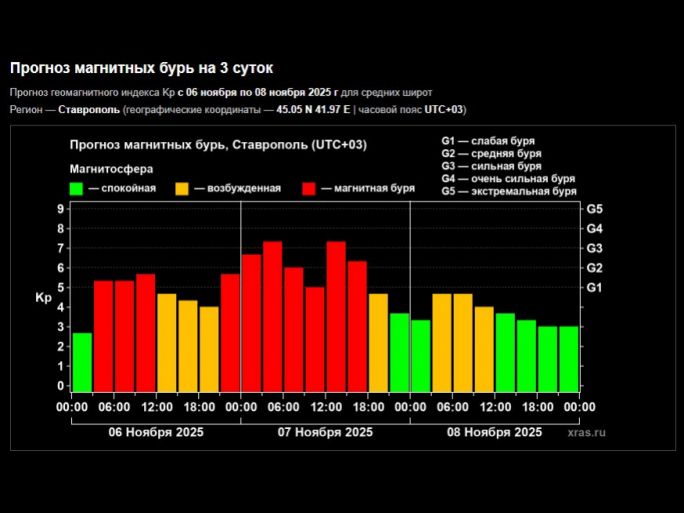The height and width of the screenshot is (513, 684).
Task: Click the first green bar on 08 November
Action: (x=421, y=355)
